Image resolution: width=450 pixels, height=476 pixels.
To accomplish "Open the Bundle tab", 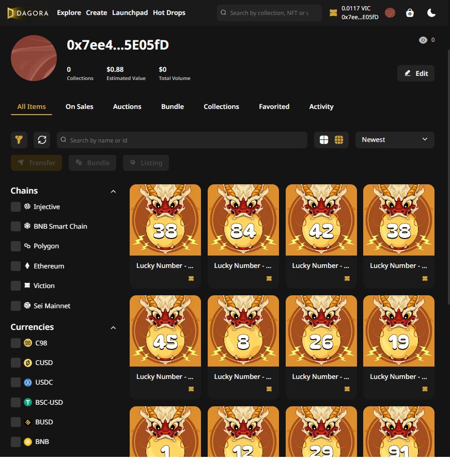I will point(172,106).
